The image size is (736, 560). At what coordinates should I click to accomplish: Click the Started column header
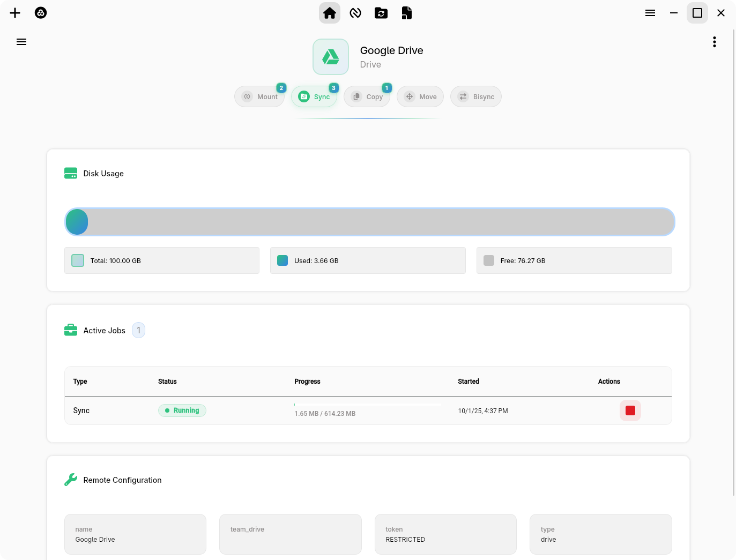click(469, 382)
